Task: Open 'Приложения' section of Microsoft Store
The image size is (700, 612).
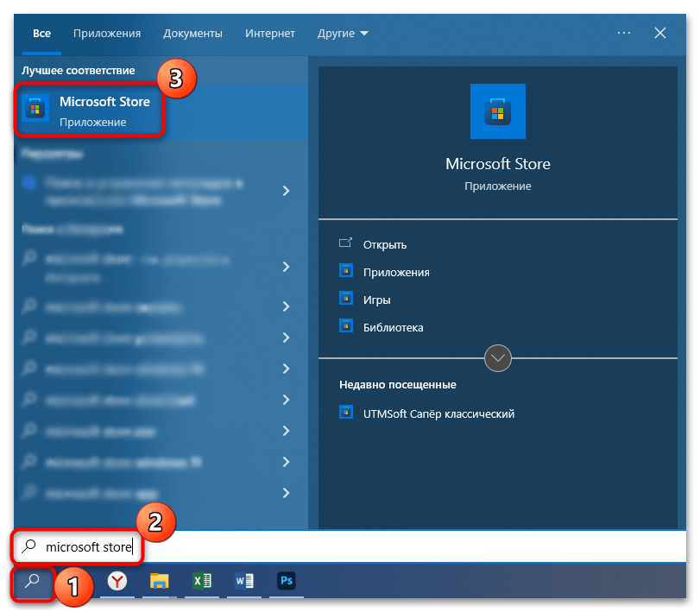Action: (396, 272)
